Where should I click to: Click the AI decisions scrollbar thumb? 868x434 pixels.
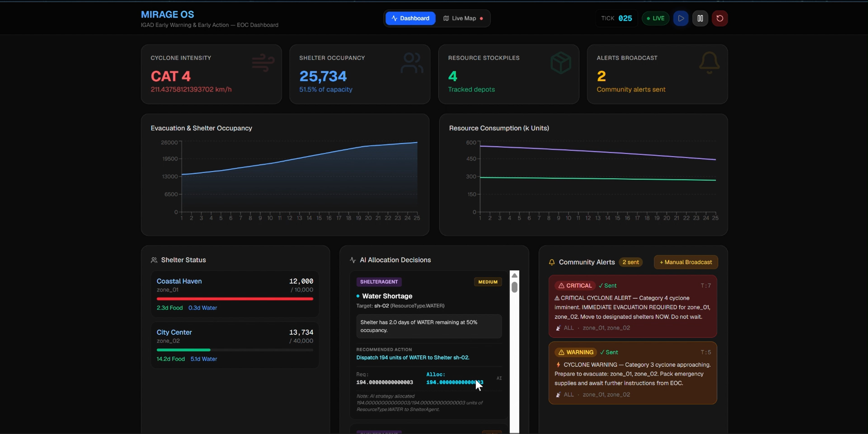point(514,287)
